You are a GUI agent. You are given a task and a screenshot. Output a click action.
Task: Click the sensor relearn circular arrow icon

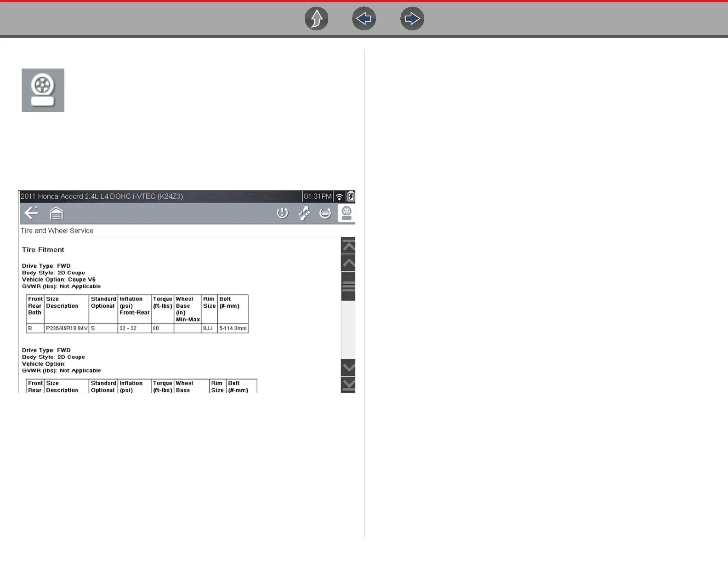325,213
